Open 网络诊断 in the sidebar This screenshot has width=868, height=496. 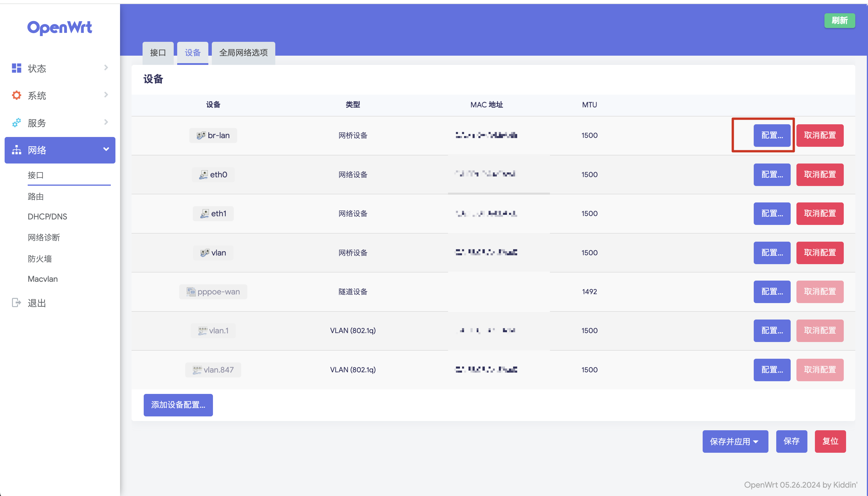coord(44,237)
